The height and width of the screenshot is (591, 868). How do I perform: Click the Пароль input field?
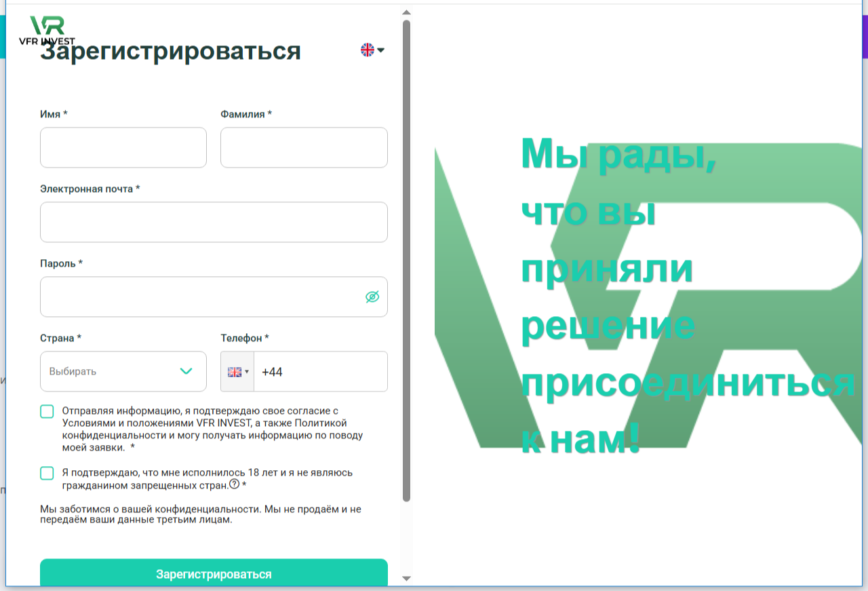click(214, 297)
